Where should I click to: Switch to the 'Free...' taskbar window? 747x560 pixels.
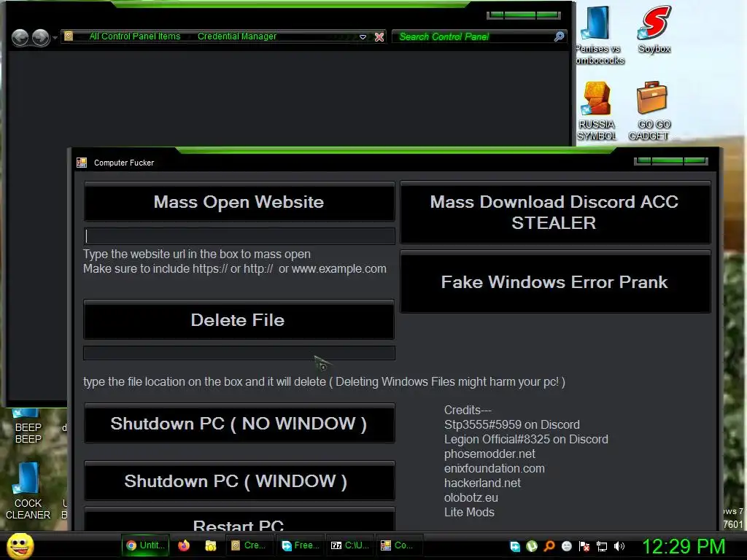tap(300, 545)
